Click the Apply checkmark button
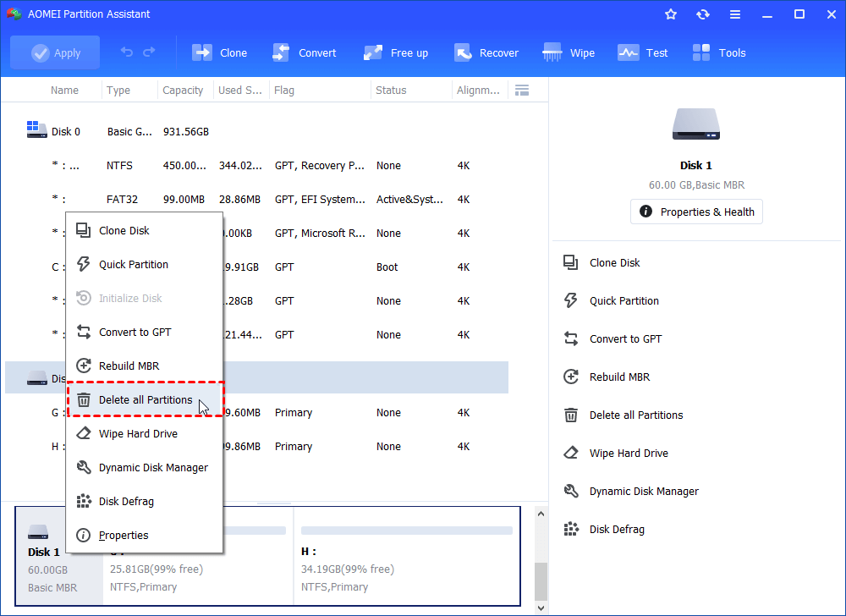The image size is (846, 616). pyautogui.click(x=55, y=52)
